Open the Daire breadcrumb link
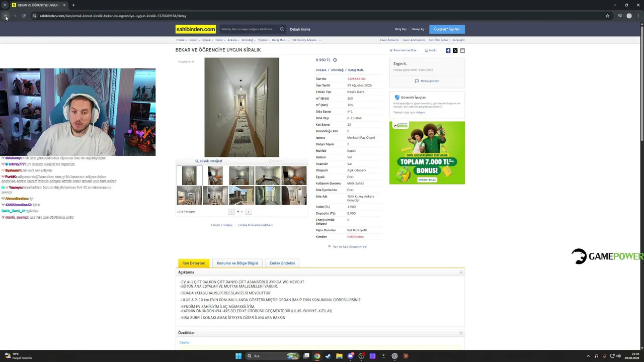This screenshot has width=644, height=362. point(219,40)
